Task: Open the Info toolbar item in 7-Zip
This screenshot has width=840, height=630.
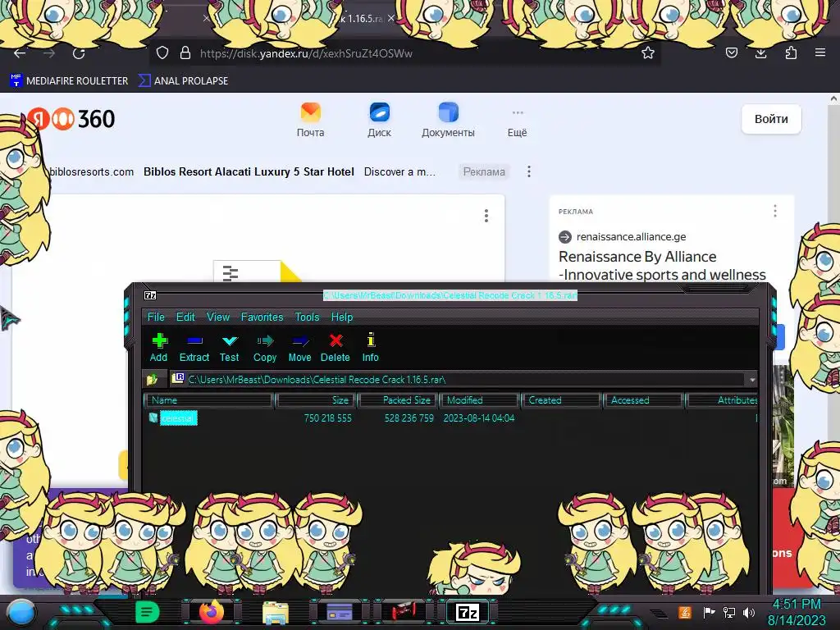Action: tap(370, 347)
